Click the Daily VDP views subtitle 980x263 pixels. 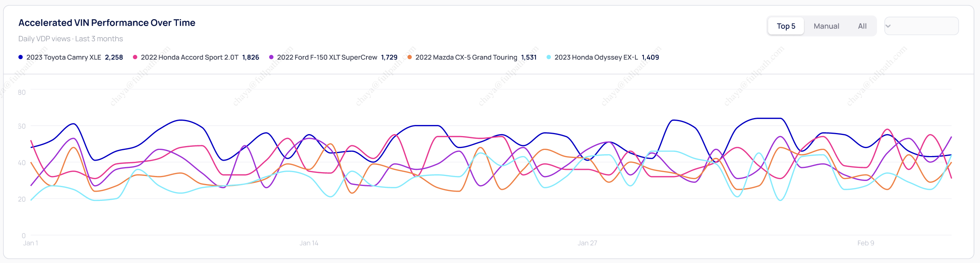click(x=71, y=39)
